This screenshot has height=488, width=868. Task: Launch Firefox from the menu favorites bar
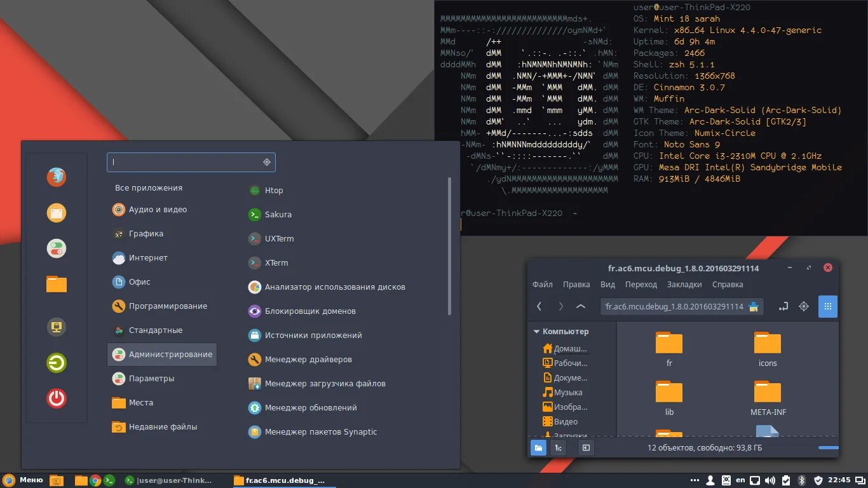(57, 177)
